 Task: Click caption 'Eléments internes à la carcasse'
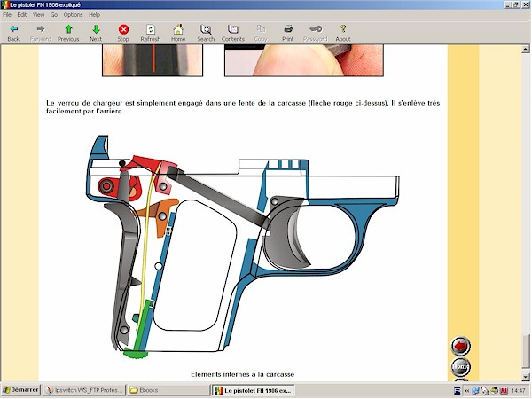pyautogui.click(x=242, y=374)
